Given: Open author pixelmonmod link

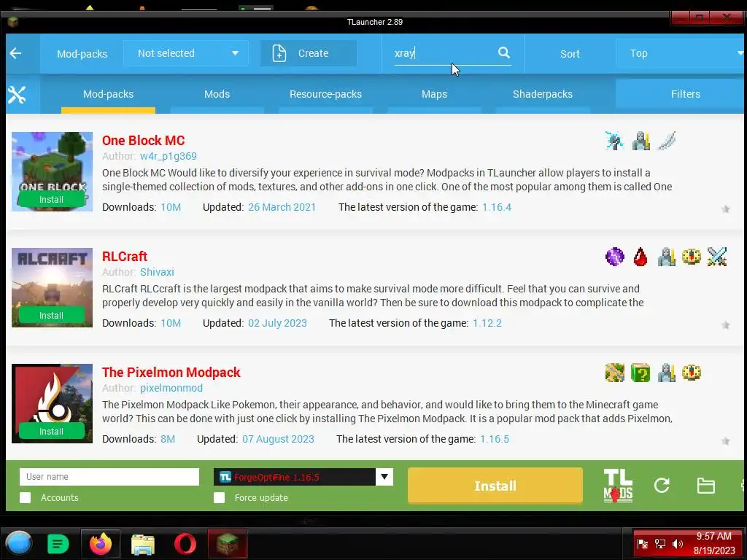Looking at the screenshot, I should click(x=171, y=388).
